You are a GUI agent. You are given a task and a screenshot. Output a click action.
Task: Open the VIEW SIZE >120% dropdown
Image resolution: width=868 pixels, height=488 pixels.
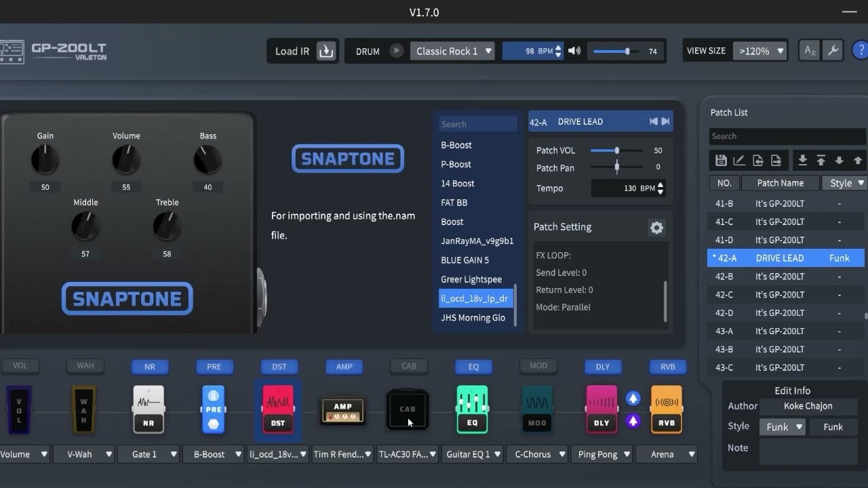pos(759,51)
